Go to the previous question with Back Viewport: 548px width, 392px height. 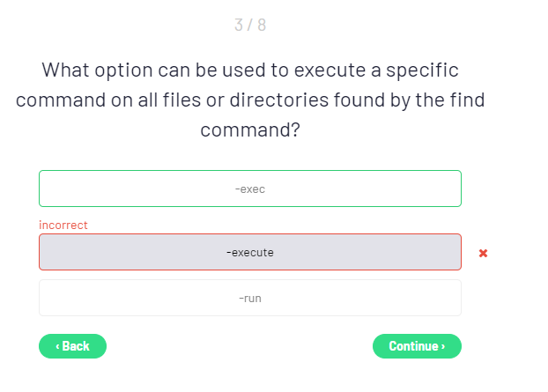(72, 346)
